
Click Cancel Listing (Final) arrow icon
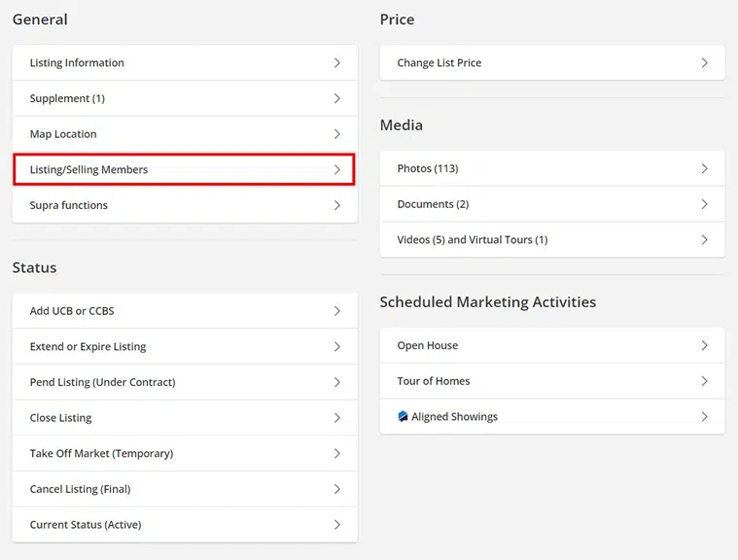tap(337, 489)
